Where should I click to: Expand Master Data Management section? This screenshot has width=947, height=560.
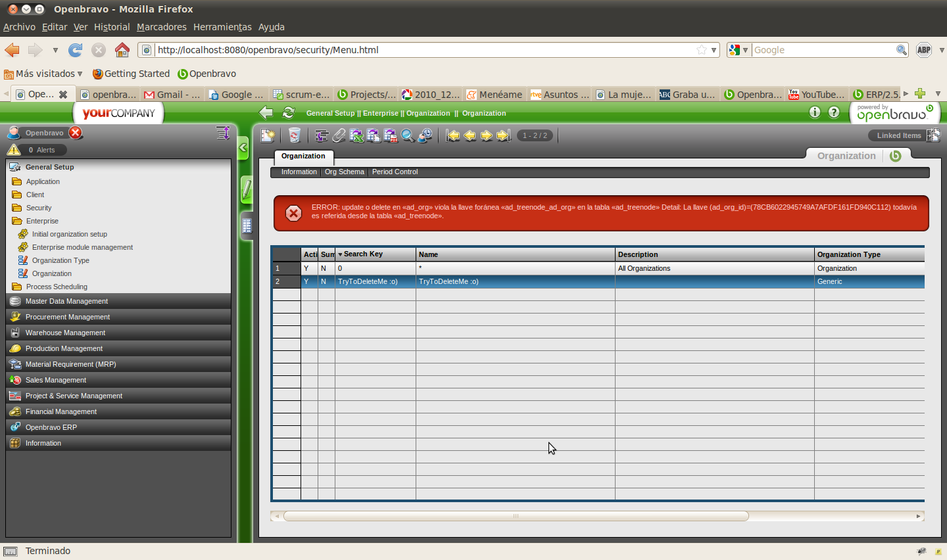[66, 301]
